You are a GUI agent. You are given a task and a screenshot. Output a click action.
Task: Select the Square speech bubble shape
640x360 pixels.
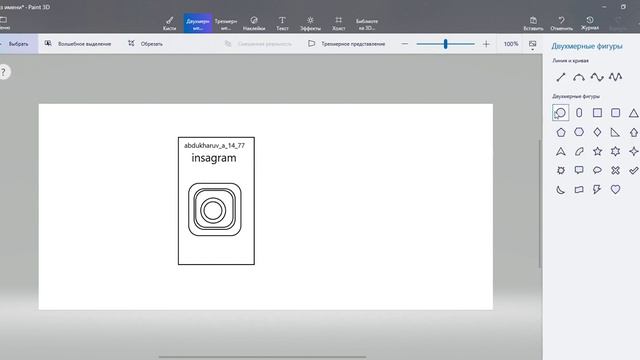pyautogui.click(x=579, y=170)
